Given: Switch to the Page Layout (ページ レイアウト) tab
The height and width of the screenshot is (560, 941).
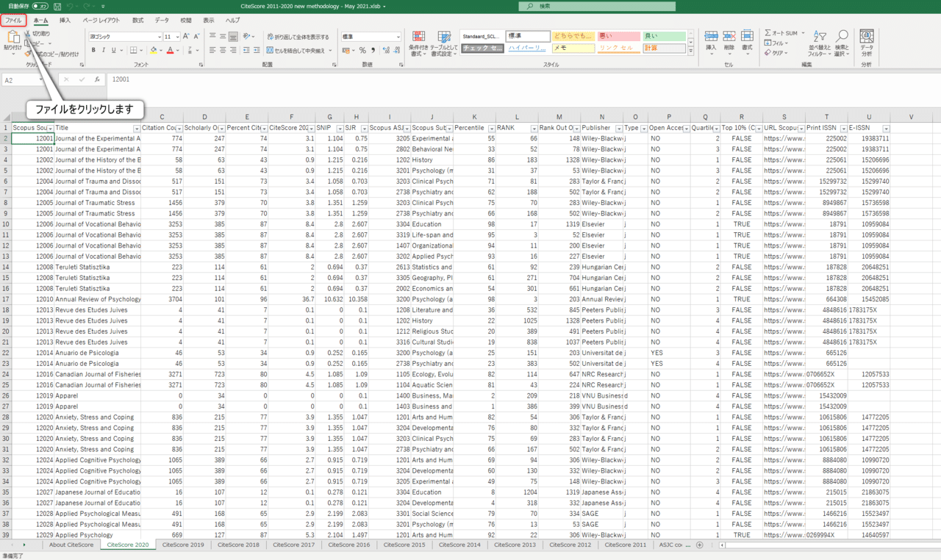Looking at the screenshot, I should [101, 21].
